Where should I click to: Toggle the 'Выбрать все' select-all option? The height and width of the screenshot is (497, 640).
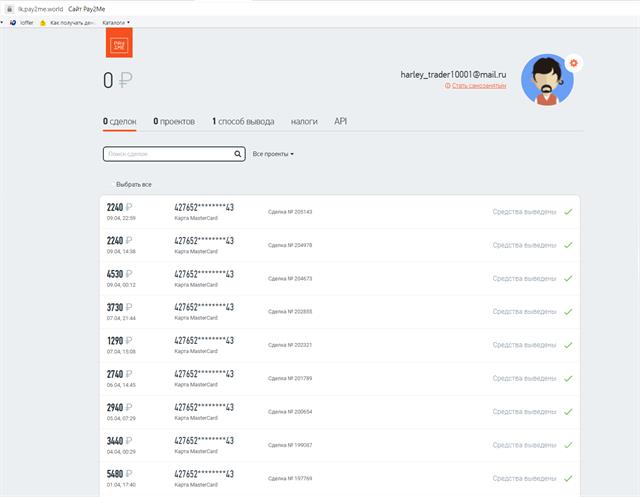click(x=134, y=185)
